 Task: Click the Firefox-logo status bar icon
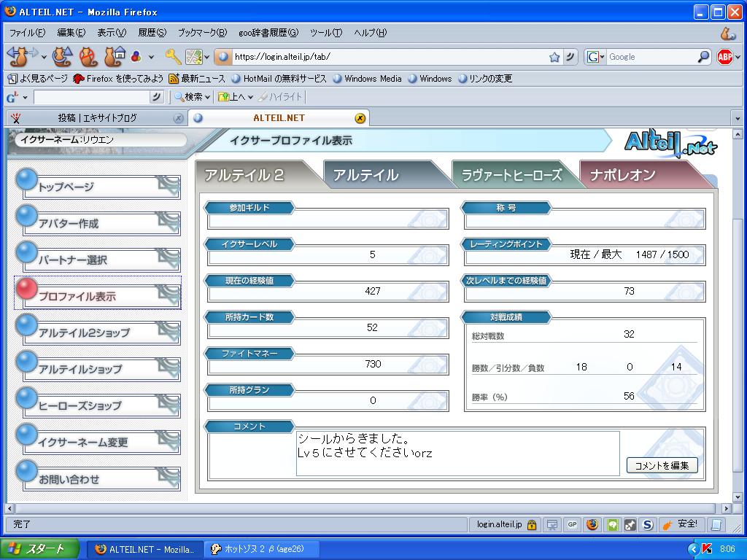[592, 524]
